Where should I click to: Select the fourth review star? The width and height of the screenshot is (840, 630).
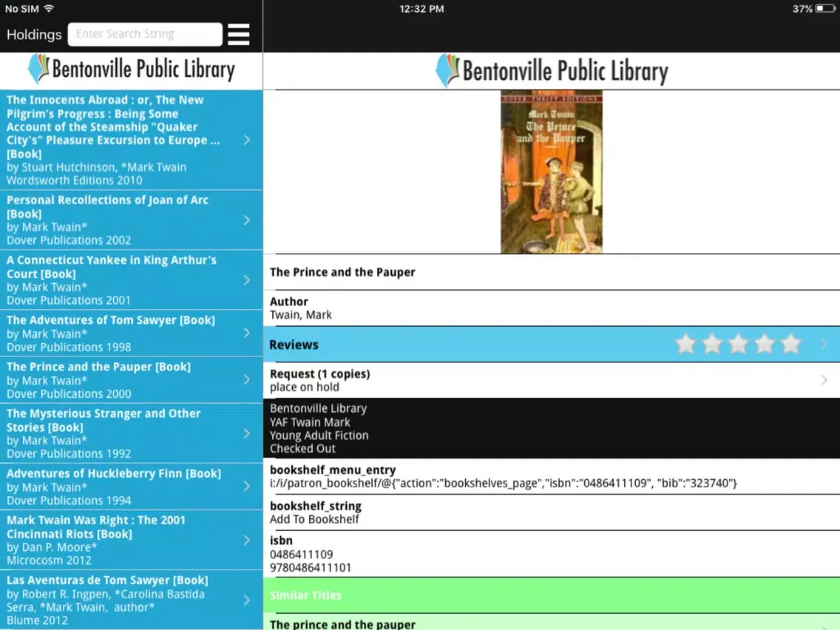click(765, 344)
